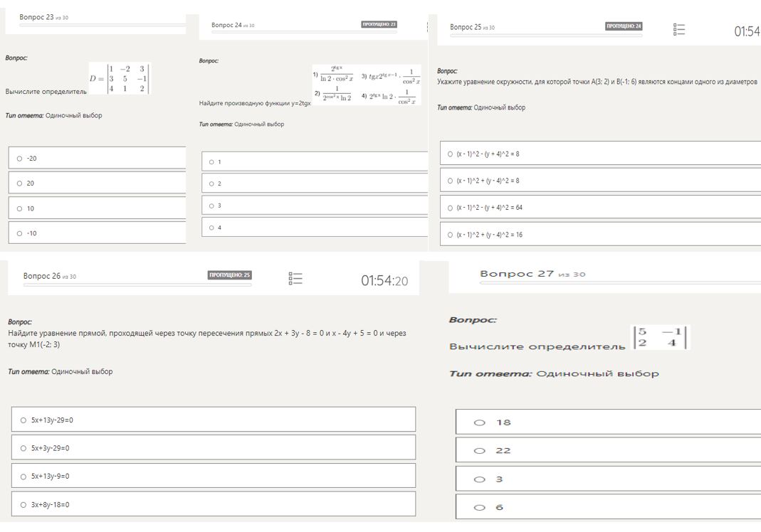
Task: Select the answer 5x+13y-29=0
Action: pyautogui.click(x=23, y=420)
